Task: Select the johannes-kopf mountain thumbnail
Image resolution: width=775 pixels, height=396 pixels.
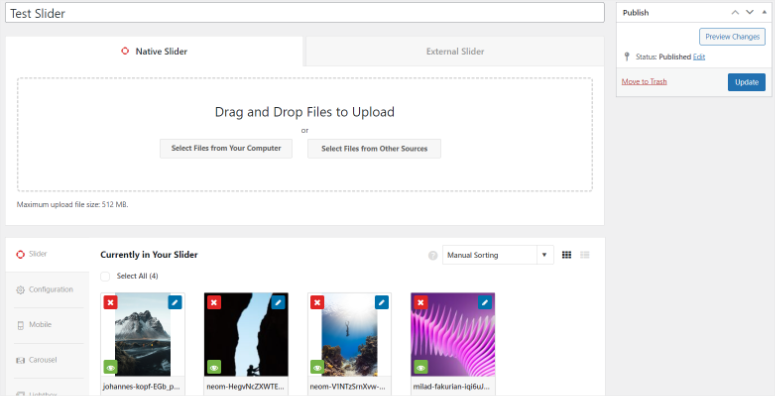Action: point(142,335)
